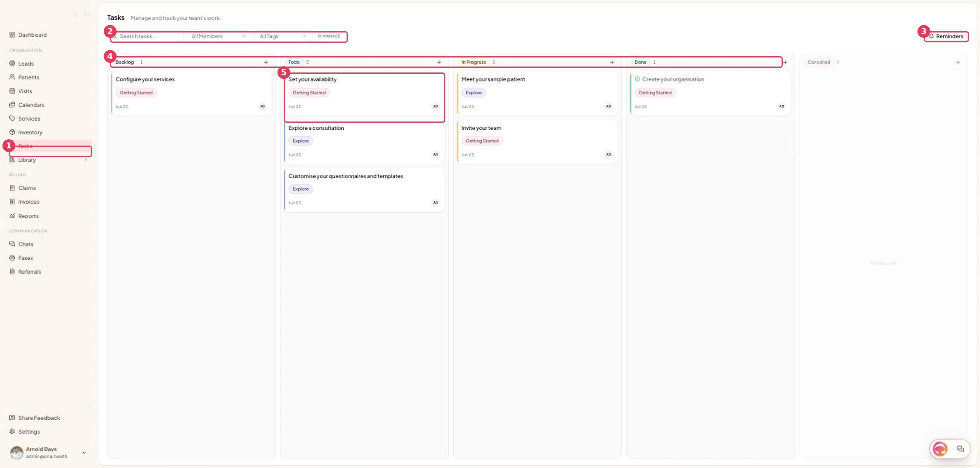Open the floating chat messages icon
Image resolution: width=980 pixels, height=468 pixels.
click(960, 449)
